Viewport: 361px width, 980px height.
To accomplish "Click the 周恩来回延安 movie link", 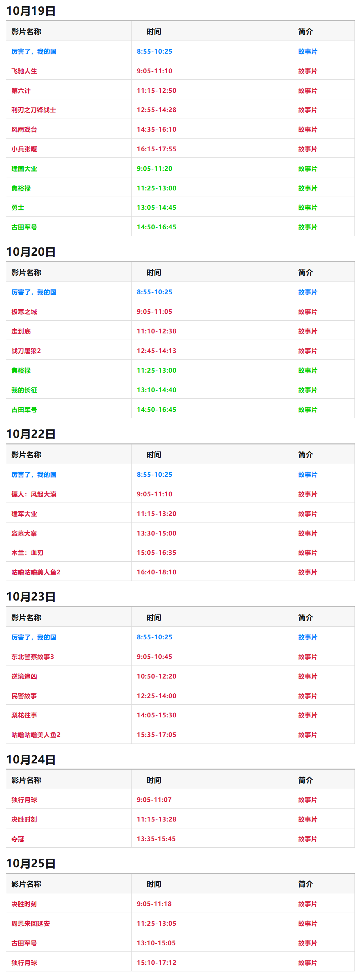I will tap(31, 924).
